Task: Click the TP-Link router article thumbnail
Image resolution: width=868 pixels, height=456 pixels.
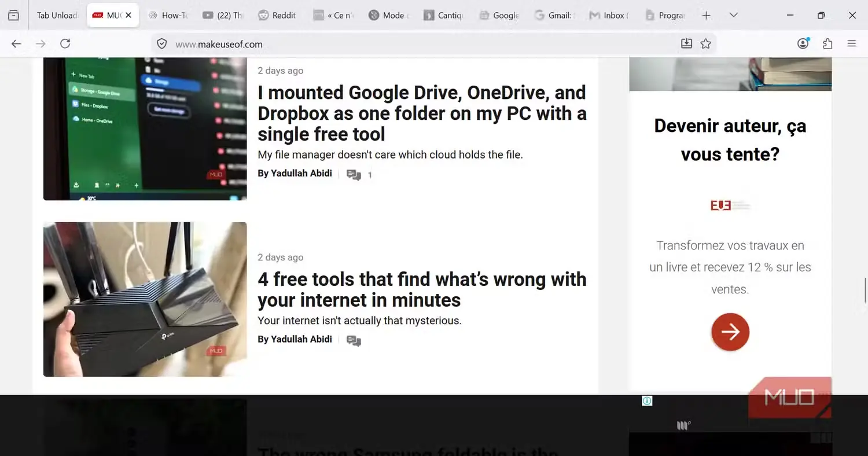Action: pos(145,299)
